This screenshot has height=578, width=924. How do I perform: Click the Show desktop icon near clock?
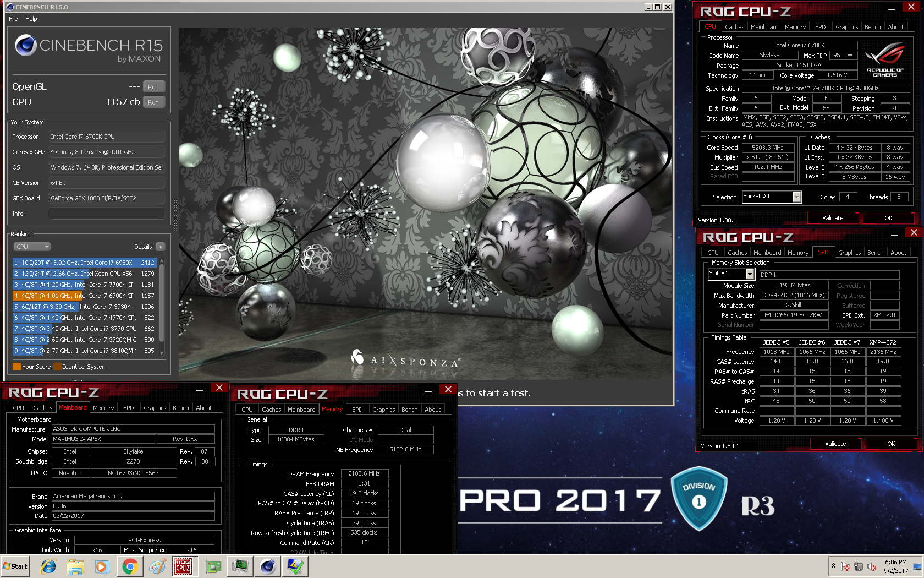pyautogui.click(x=917, y=566)
